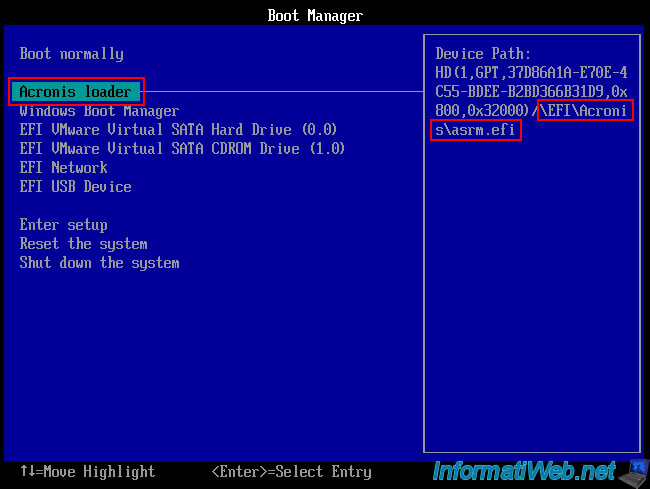Viewport: 650px width, 489px height.
Task: Click the \EFI\Acroni path text
Action: pyautogui.click(x=584, y=111)
